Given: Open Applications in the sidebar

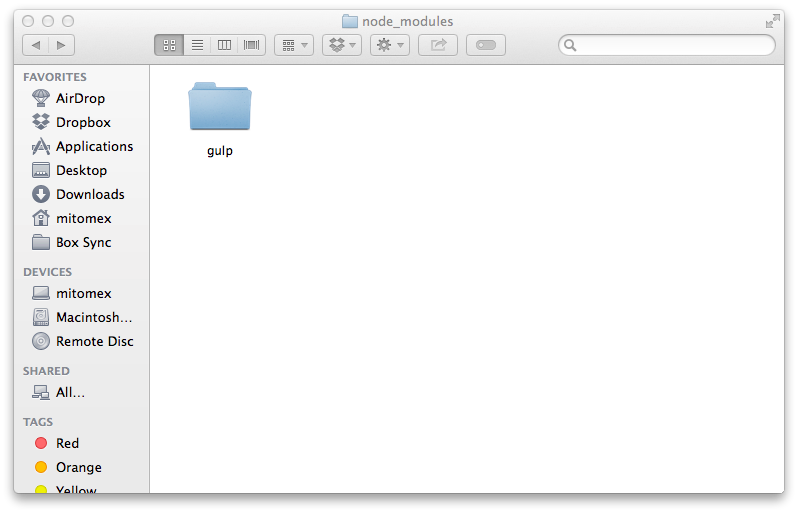Looking at the screenshot, I should click(81, 147).
